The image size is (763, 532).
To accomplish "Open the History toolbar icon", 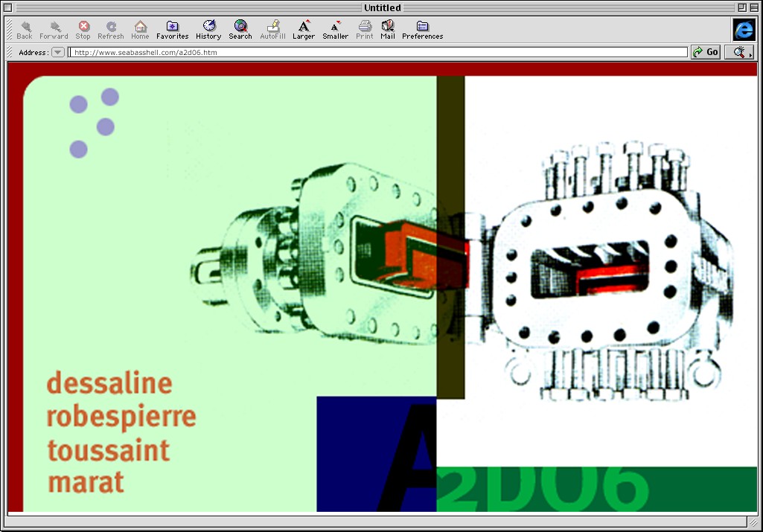I will (x=208, y=30).
